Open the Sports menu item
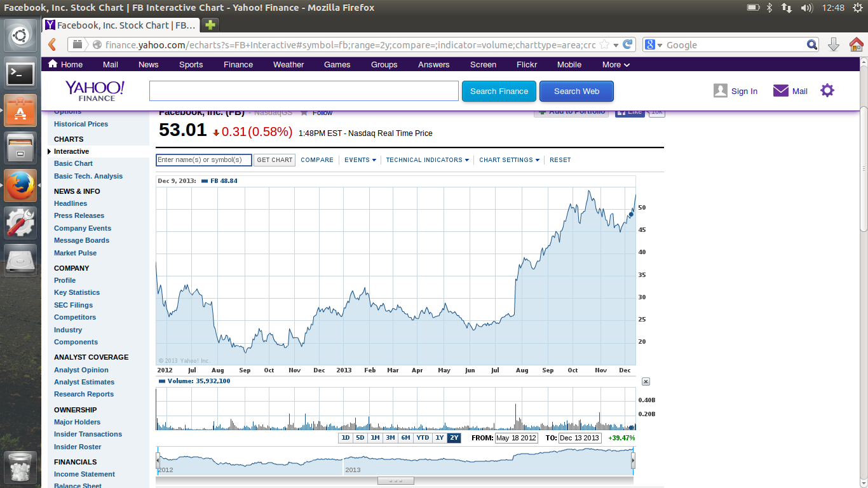868x488 pixels. click(191, 64)
